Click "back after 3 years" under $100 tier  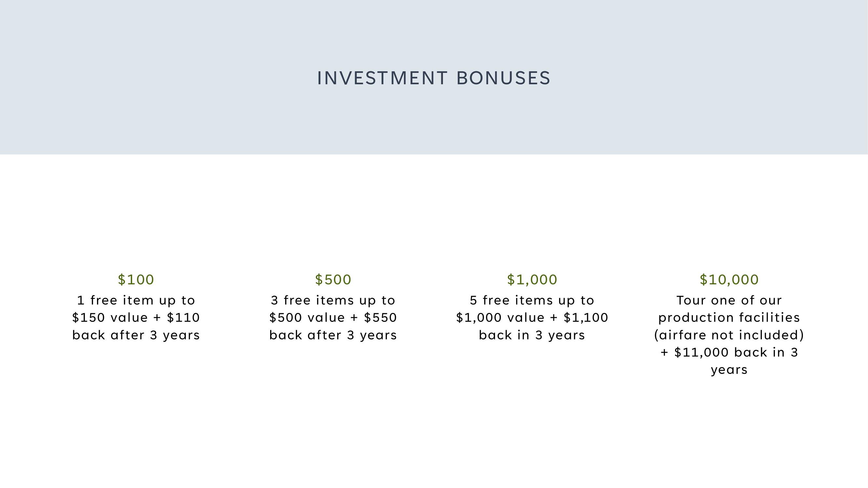coord(136,335)
